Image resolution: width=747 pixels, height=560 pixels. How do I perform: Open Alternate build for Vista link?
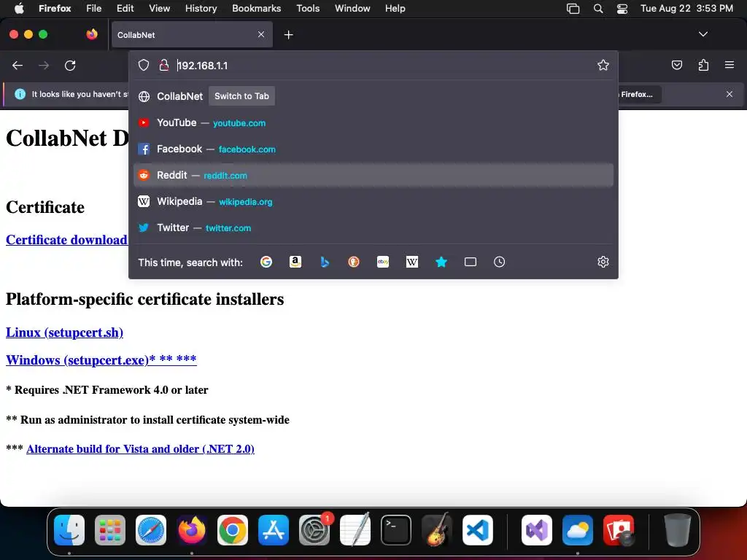140,449
